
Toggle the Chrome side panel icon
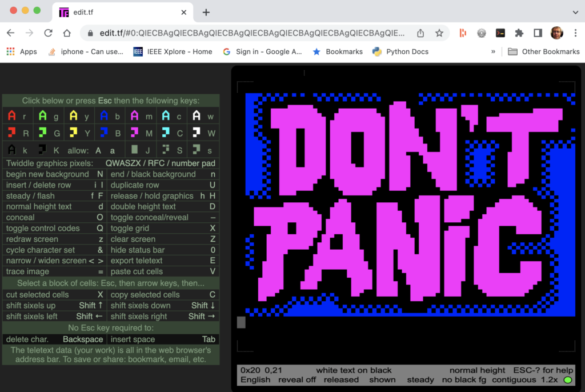coord(538,33)
